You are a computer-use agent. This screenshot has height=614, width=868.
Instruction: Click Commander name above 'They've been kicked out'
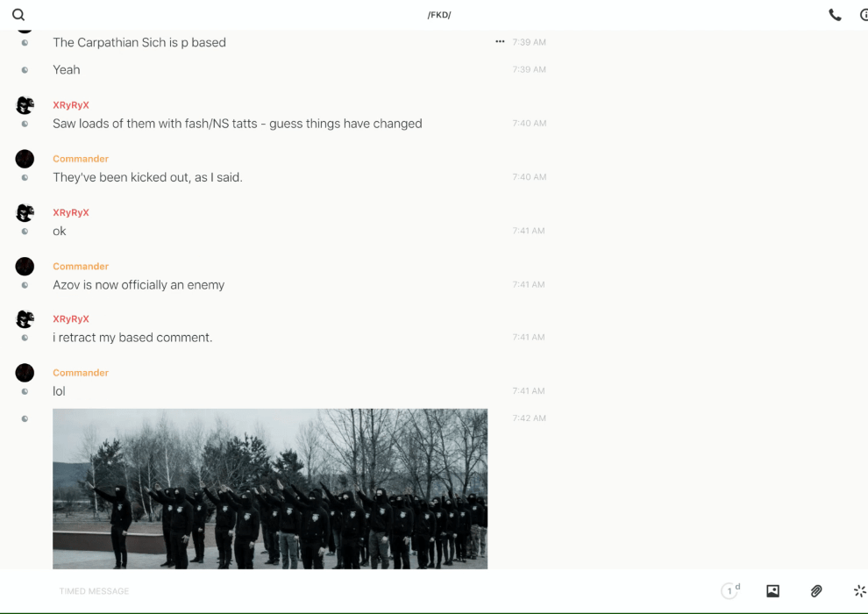[81, 159]
